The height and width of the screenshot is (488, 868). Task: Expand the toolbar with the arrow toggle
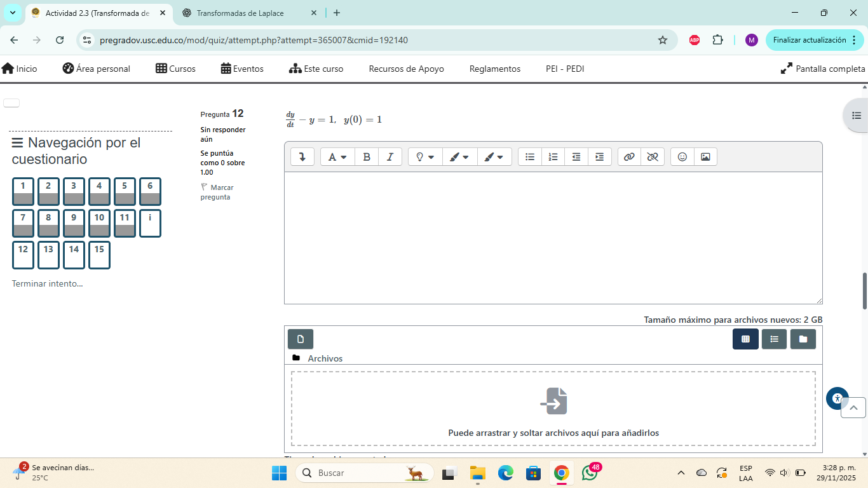[x=302, y=157]
